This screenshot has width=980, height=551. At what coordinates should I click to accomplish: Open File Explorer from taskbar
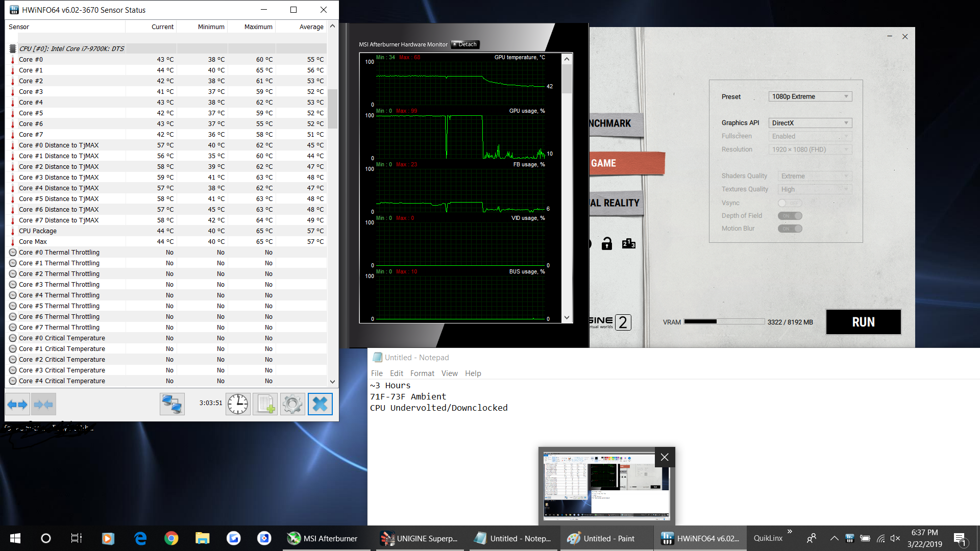click(x=203, y=538)
